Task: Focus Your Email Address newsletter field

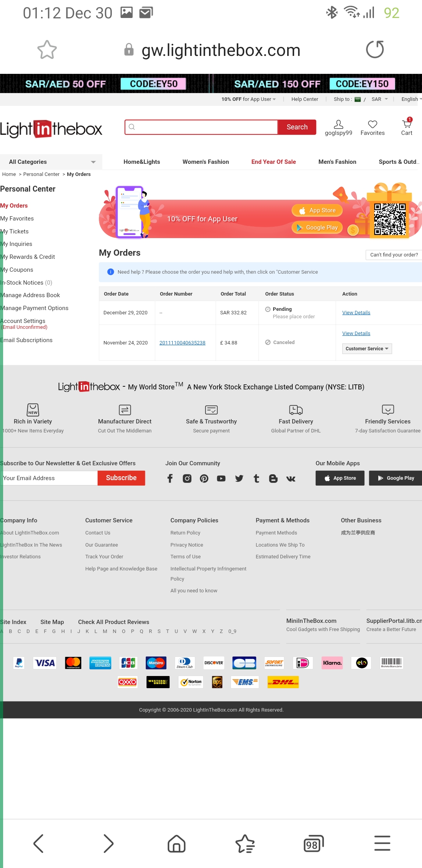Action: [x=49, y=478]
